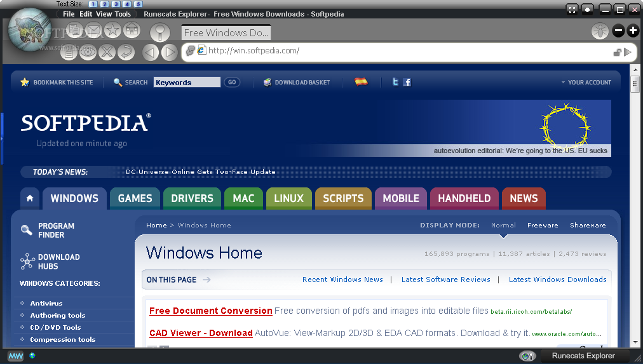Viewport: 643px width, 364px height.
Task: Navigate back with left arrow button
Action: click(x=151, y=53)
